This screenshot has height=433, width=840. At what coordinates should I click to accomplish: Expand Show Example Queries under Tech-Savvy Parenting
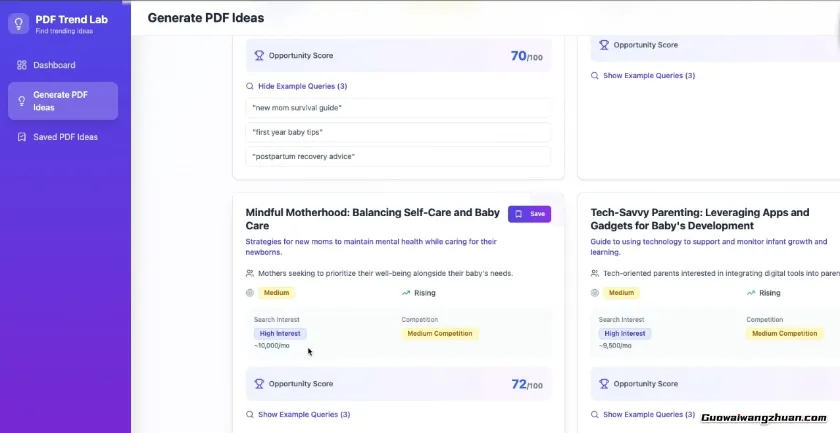tap(648, 414)
